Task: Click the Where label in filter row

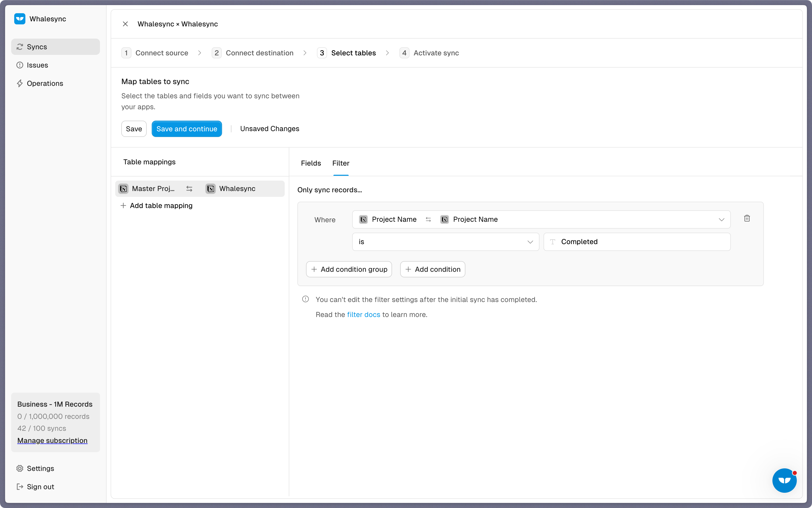Action: [325, 220]
